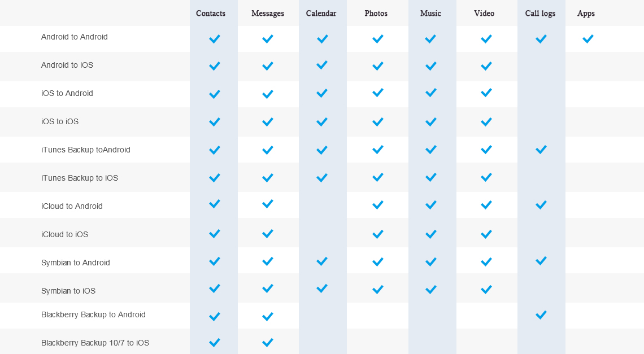Click Contacts checkmark for Blackberry Backup 10/7 to iOS
Viewport: 644px width, 354px height.
pyautogui.click(x=215, y=343)
